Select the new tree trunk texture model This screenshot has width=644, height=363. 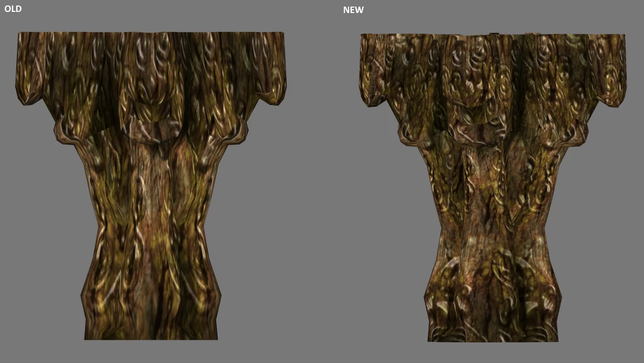click(493, 187)
